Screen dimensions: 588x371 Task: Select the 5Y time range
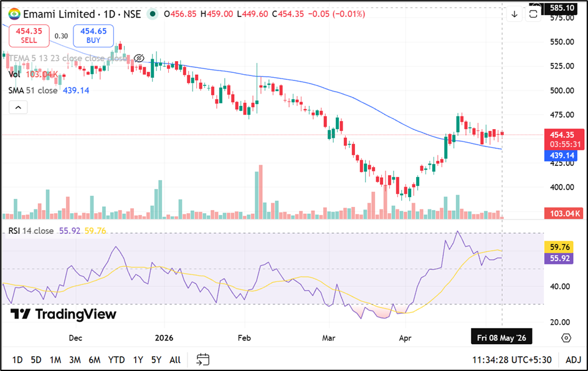pos(156,360)
